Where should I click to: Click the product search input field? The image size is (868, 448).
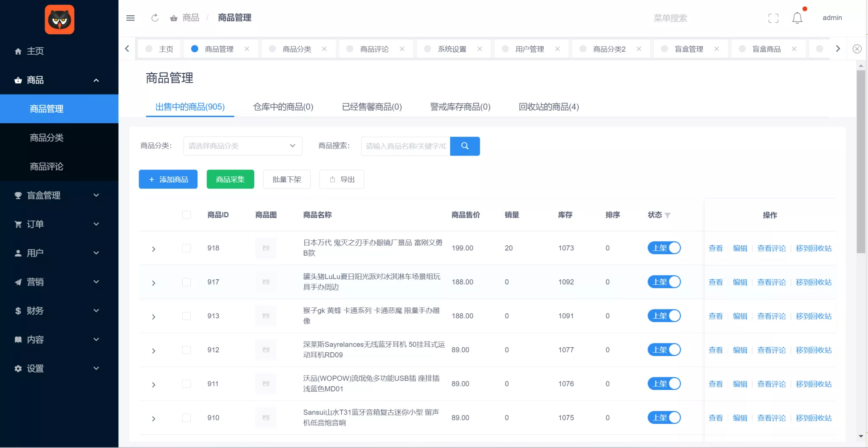pos(405,146)
